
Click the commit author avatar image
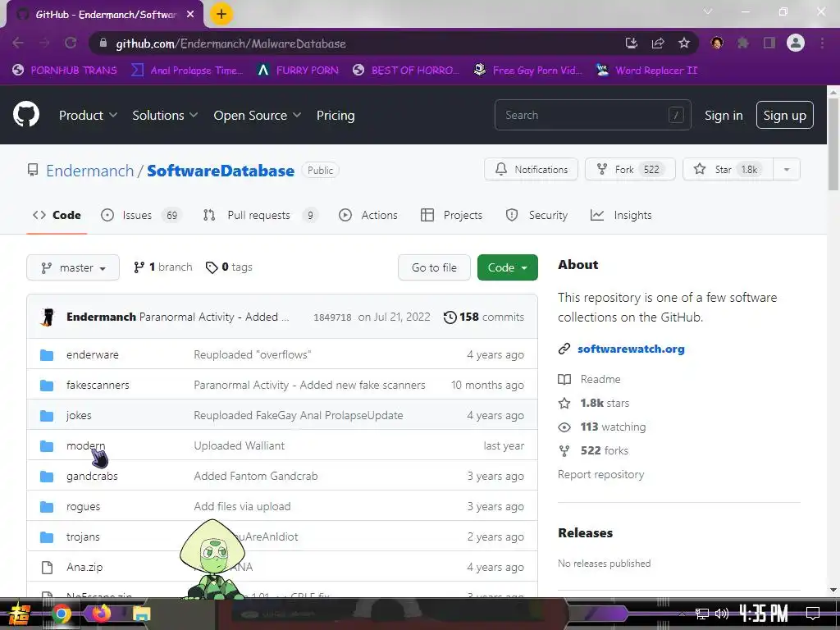(x=48, y=317)
